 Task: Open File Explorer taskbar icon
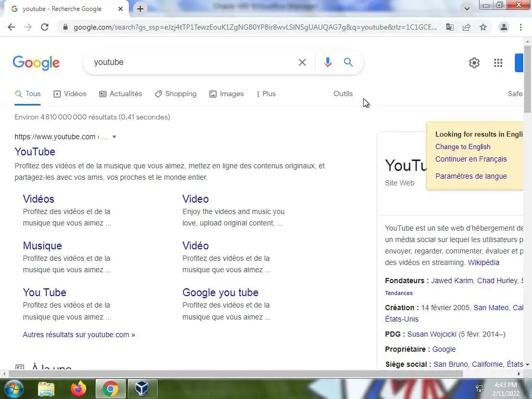tap(46, 389)
